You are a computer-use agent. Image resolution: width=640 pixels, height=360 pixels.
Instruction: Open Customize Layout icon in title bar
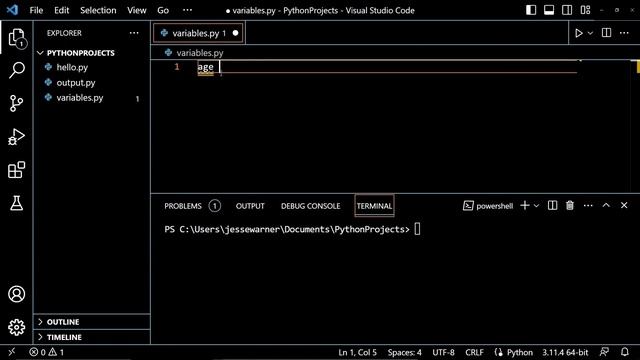coord(585,10)
